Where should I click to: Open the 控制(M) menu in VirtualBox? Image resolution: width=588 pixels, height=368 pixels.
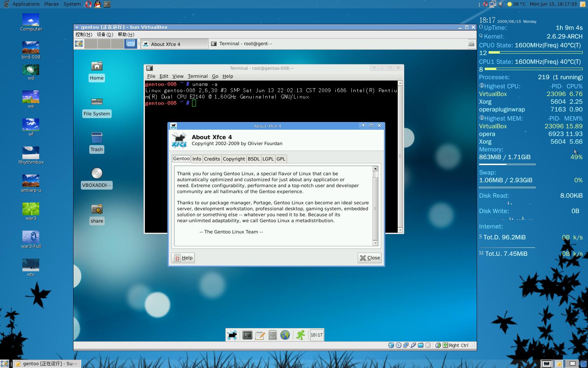pos(84,34)
